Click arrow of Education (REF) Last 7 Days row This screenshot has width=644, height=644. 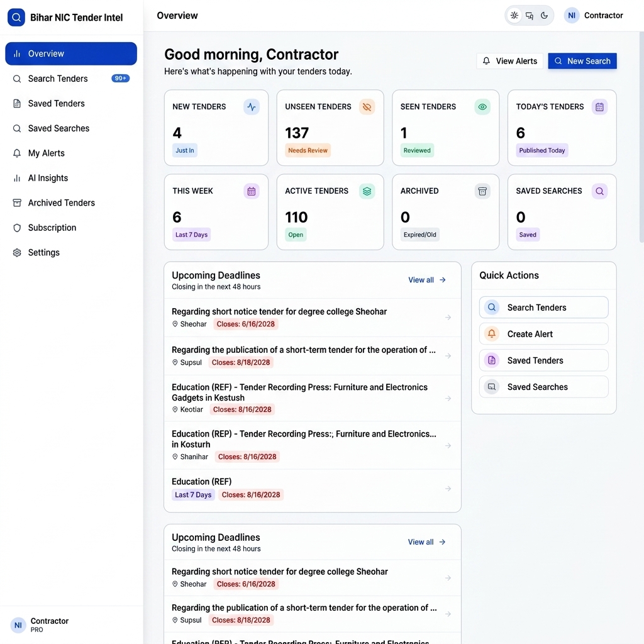[x=448, y=489]
